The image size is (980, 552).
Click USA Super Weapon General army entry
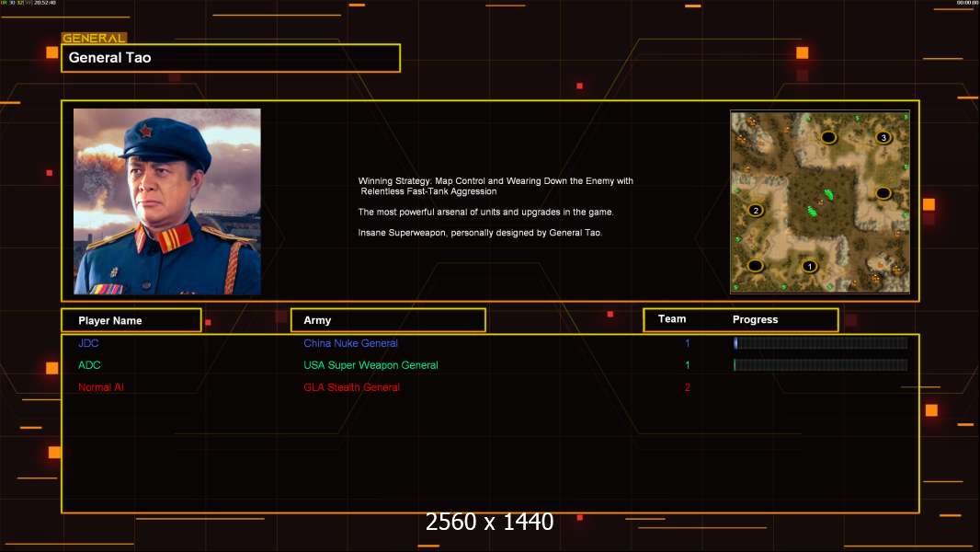coord(370,365)
